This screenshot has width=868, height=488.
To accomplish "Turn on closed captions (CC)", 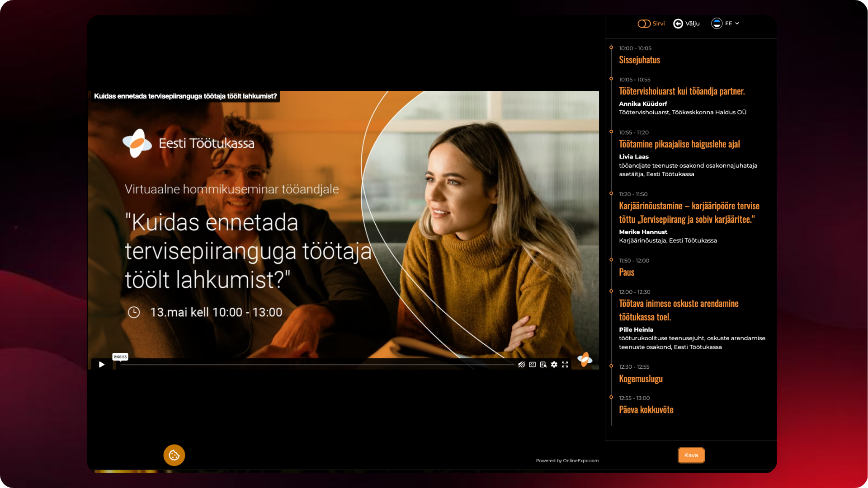I will tap(533, 365).
